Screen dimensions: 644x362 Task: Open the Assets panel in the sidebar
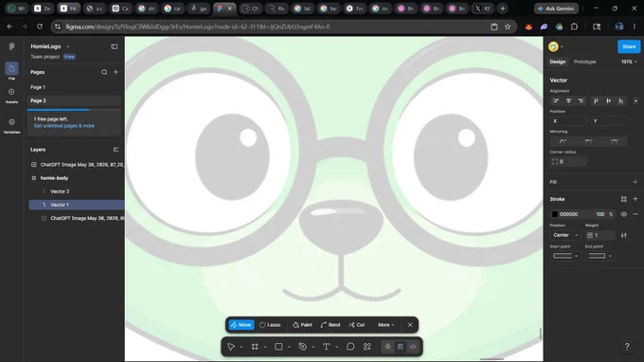click(x=11, y=96)
